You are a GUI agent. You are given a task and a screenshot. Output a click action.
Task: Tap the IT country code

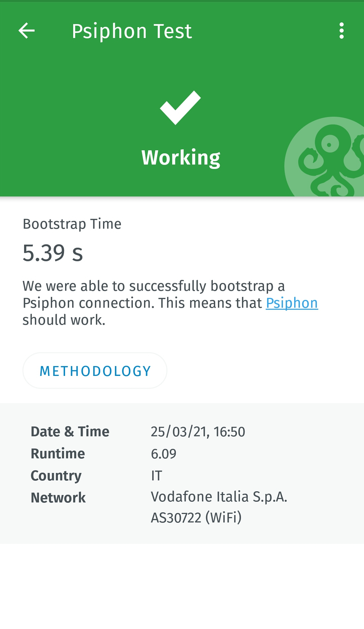pos(157,476)
